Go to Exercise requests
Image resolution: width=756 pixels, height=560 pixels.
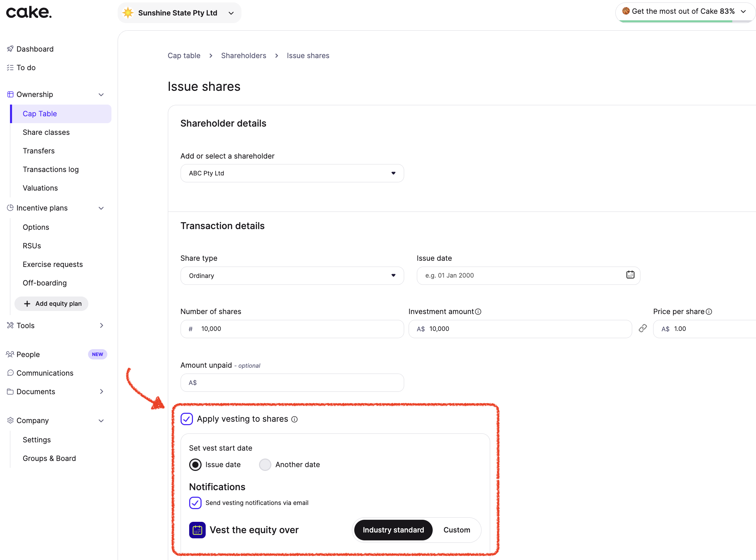click(x=53, y=264)
